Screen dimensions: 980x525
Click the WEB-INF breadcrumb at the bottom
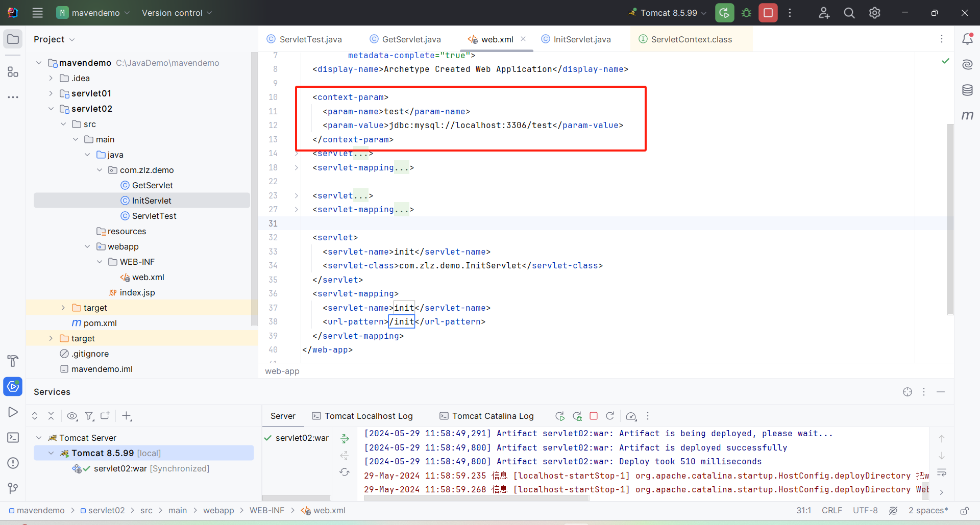(x=267, y=510)
